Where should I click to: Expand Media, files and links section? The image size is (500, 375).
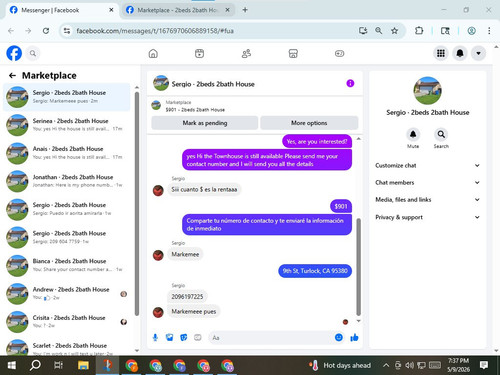tap(427, 200)
